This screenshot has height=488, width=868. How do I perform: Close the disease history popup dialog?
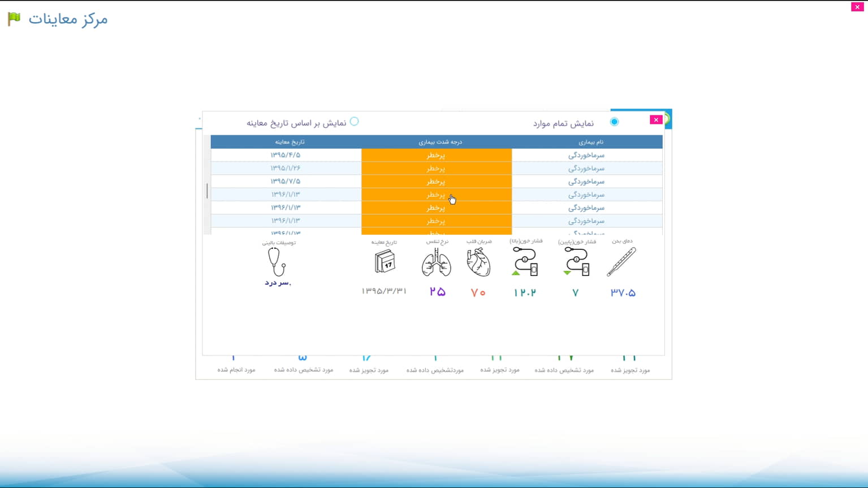(x=655, y=120)
